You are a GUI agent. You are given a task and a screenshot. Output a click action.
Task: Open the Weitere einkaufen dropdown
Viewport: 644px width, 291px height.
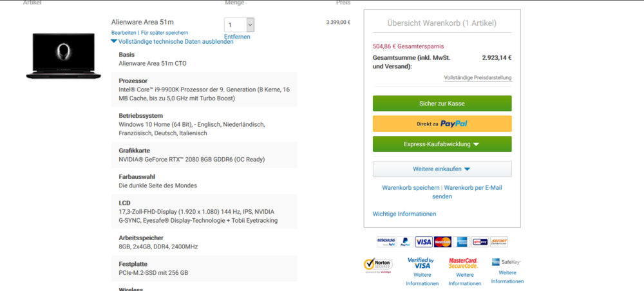coord(442,169)
